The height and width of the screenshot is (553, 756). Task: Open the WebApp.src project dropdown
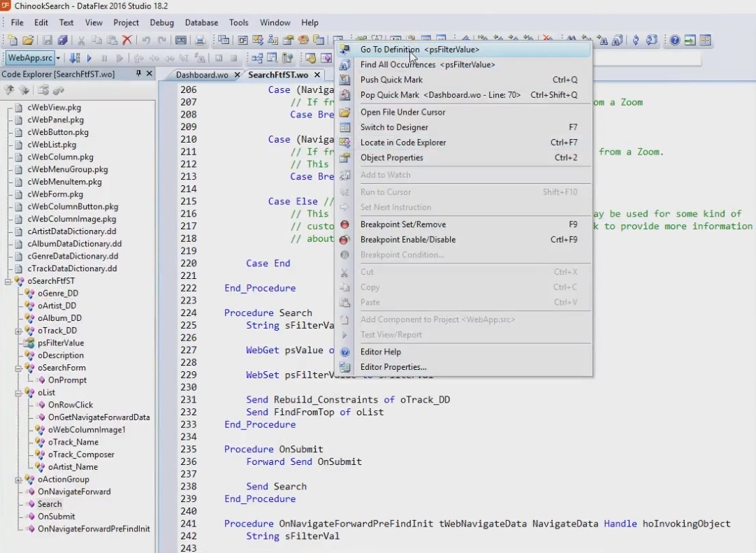tap(58, 58)
